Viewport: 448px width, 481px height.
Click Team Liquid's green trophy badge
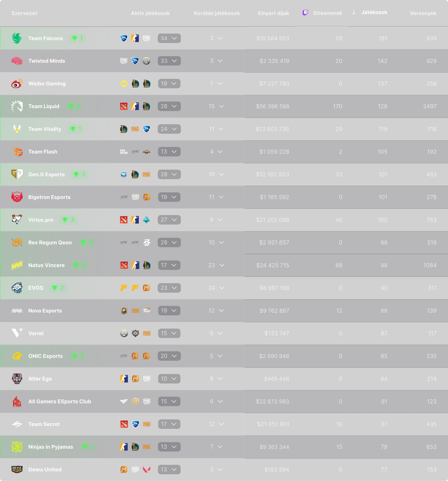tap(74, 106)
